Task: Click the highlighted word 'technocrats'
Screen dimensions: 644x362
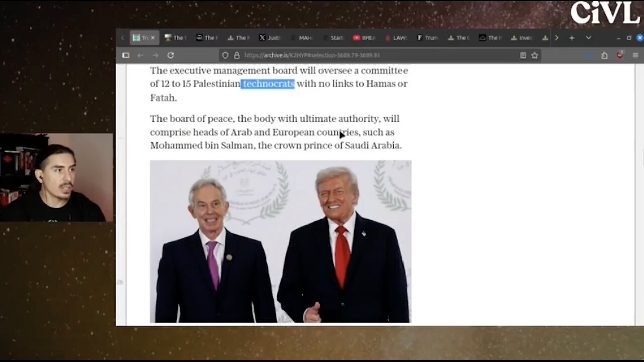Action: click(268, 84)
